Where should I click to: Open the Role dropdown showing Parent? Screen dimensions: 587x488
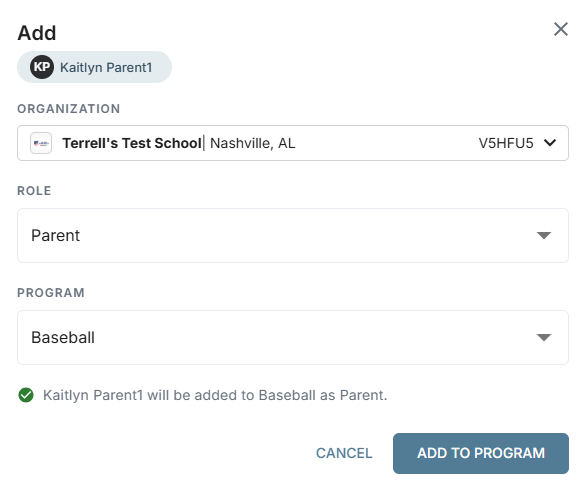pyautogui.click(x=293, y=235)
